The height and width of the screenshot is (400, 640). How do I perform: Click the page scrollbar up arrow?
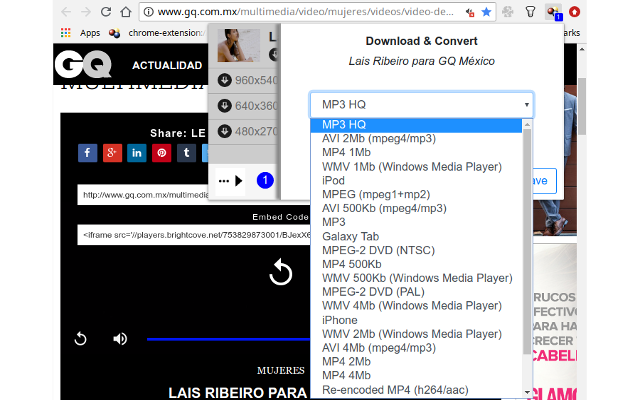point(582,49)
